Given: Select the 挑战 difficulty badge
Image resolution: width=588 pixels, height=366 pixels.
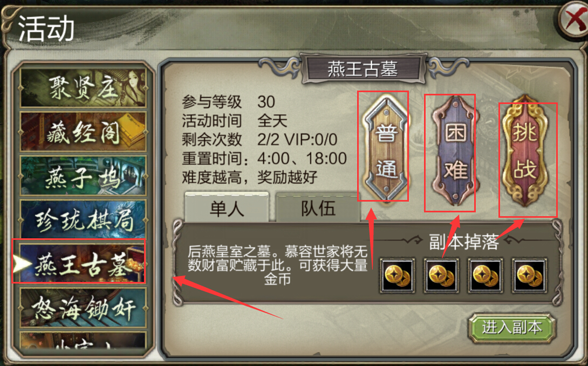Looking at the screenshot, I should (x=525, y=151).
